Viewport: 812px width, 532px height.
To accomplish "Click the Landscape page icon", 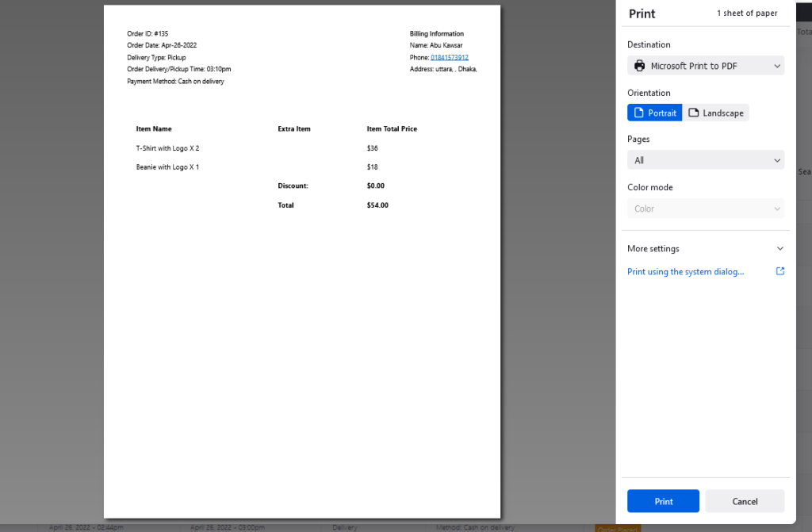I will click(x=694, y=113).
